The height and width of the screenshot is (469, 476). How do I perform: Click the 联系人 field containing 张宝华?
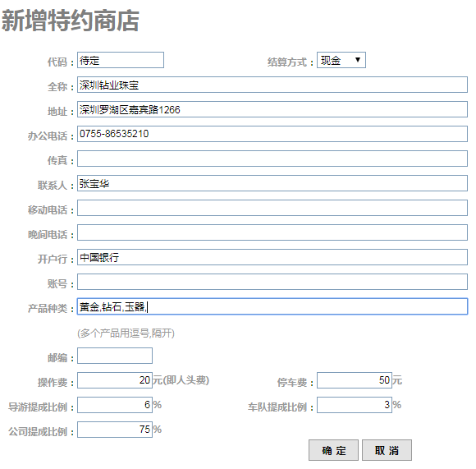(x=272, y=183)
